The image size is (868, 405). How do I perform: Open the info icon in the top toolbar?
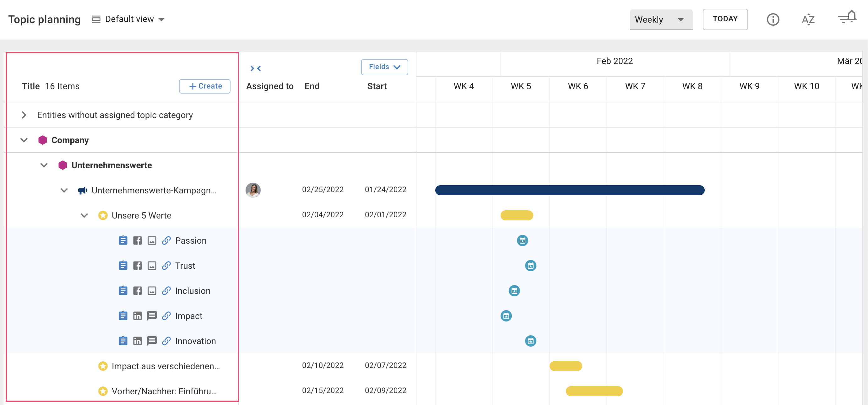[773, 19]
